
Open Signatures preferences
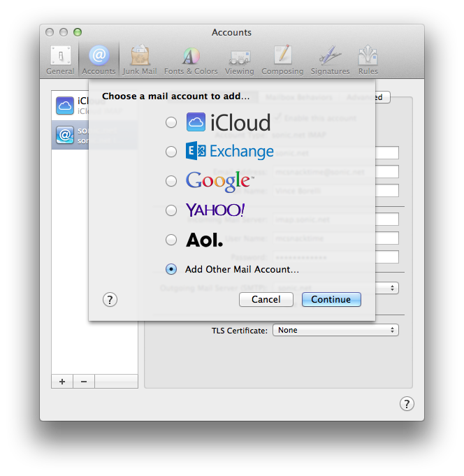point(330,60)
